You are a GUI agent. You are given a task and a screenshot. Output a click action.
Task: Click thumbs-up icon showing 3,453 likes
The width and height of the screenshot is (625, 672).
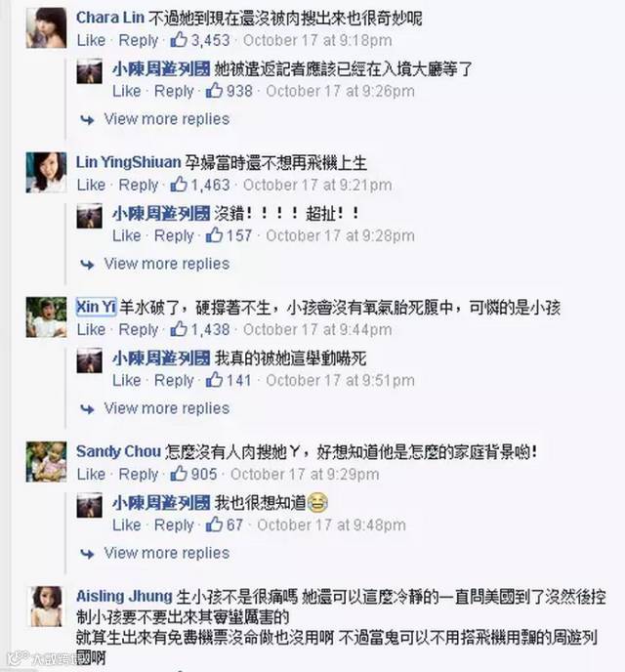pos(179,39)
